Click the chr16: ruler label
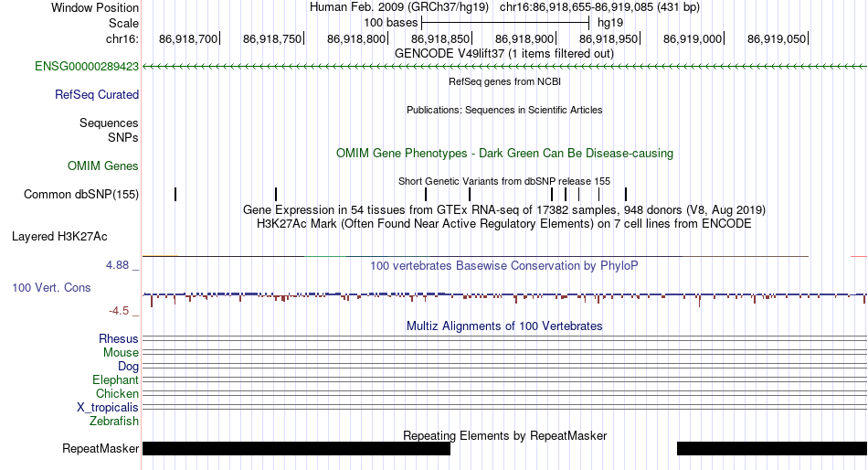This screenshot has width=868, height=470. click(x=122, y=38)
